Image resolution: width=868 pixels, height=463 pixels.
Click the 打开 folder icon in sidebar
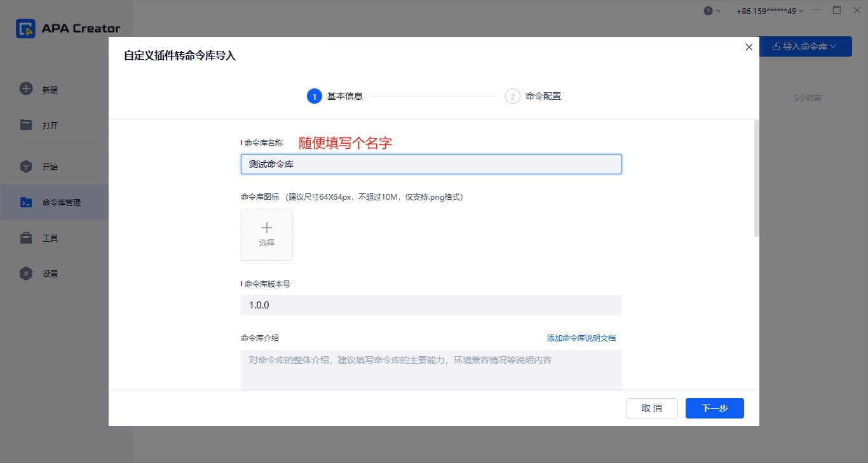point(26,125)
